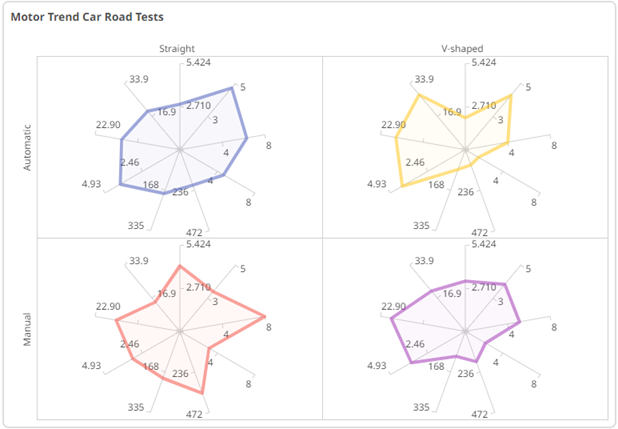618x429 pixels.
Task: Click the "Motor Trend Car Road Tests" title
Action: coord(88,17)
